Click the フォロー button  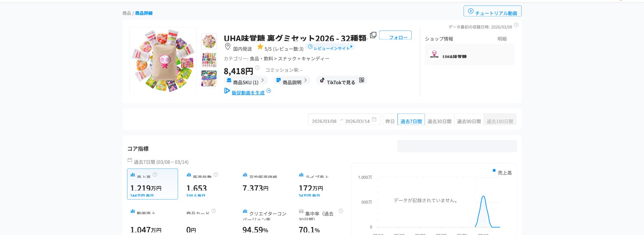395,35
